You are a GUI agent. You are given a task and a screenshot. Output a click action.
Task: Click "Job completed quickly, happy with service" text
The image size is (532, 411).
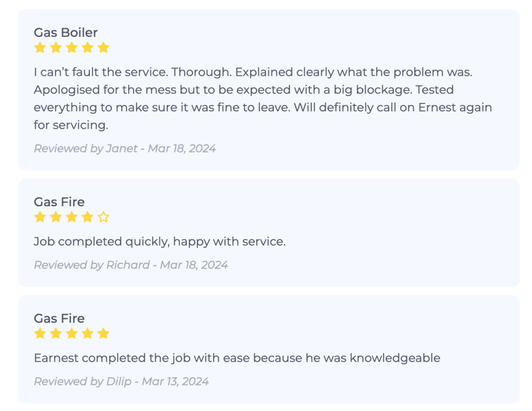[x=159, y=242]
